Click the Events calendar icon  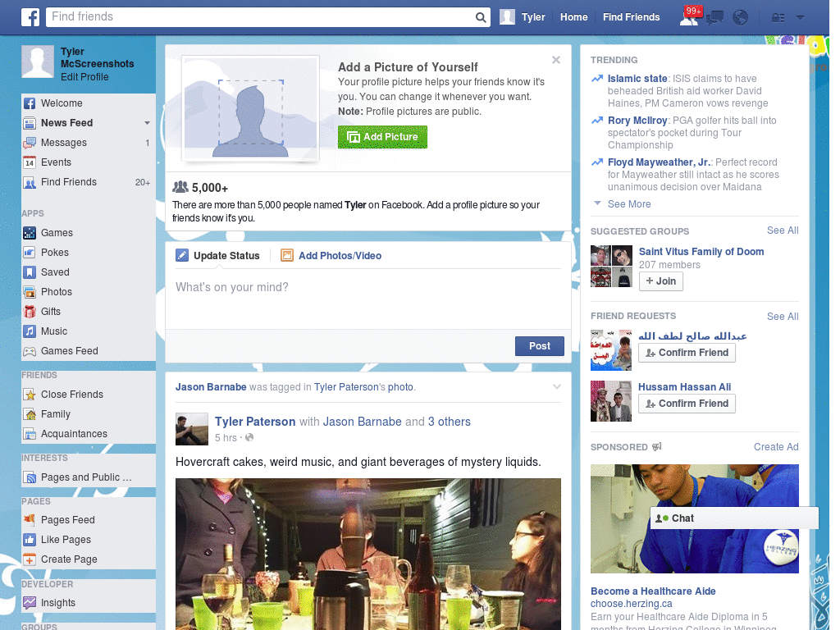tap(30, 162)
